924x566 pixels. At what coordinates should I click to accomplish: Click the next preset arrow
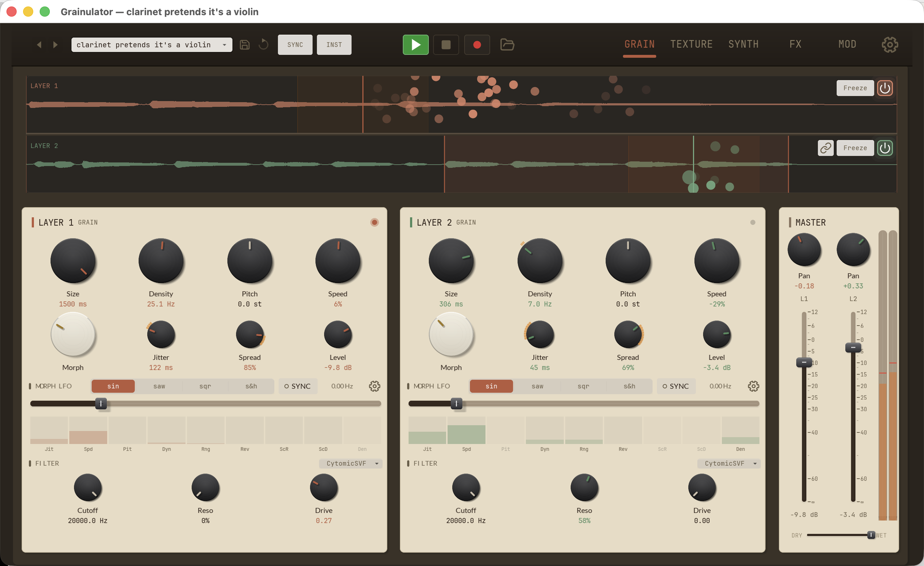[x=56, y=45]
